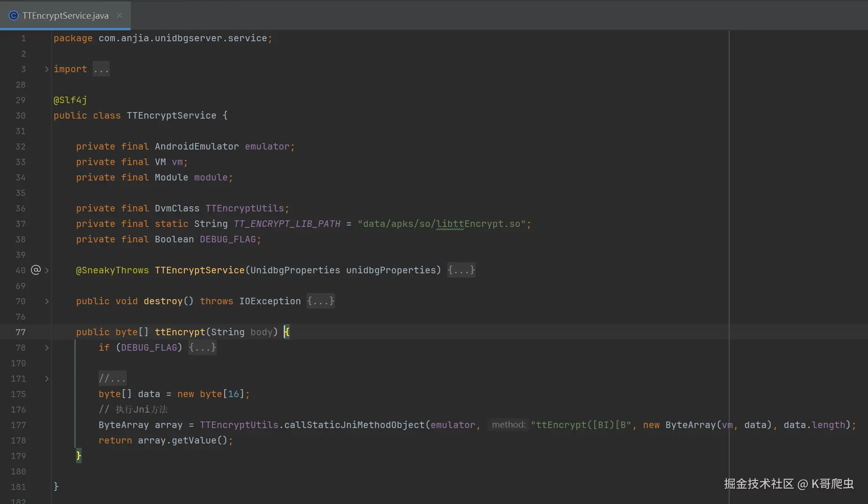Click the highlighted opening brace on line 77
Image resolution: width=868 pixels, height=504 pixels.
287,332
